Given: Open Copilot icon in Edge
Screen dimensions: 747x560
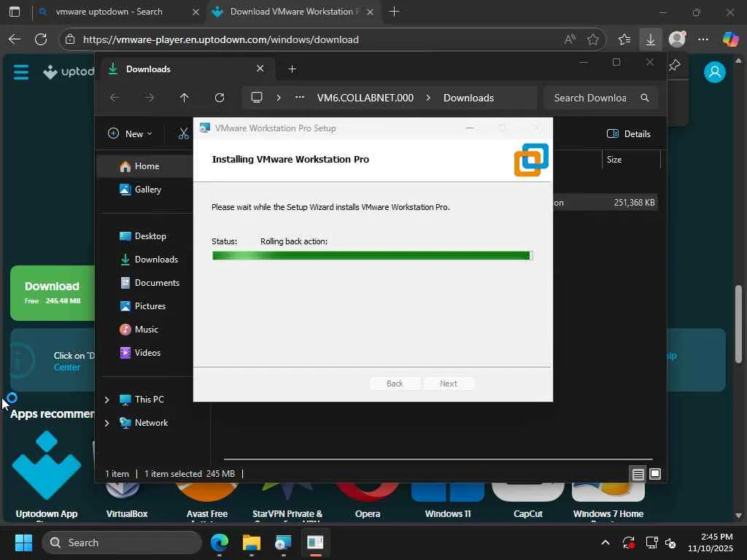Looking at the screenshot, I should click(x=730, y=39).
